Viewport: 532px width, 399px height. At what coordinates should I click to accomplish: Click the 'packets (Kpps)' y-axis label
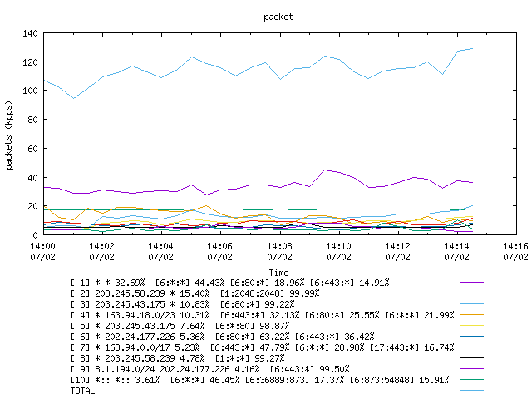click(x=9, y=135)
